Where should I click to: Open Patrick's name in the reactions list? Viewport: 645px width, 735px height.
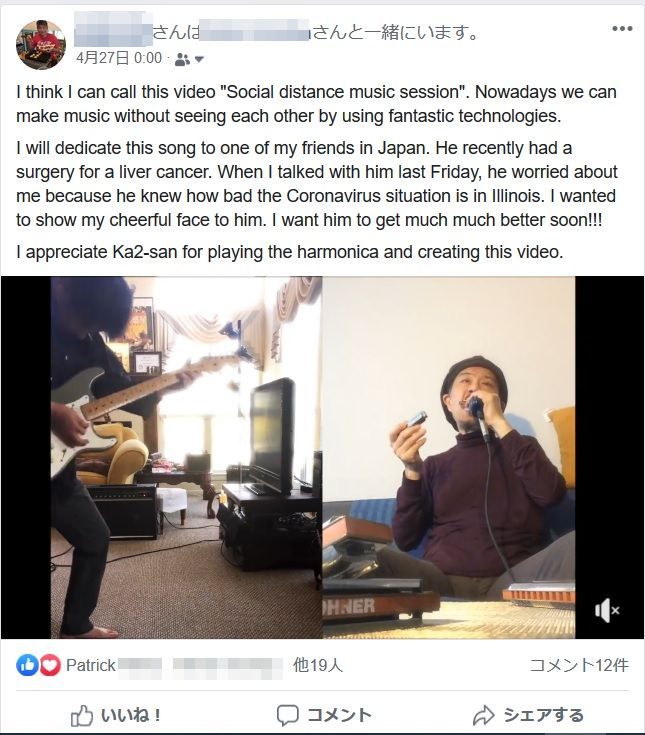pyautogui.click(x=92, y=665)
